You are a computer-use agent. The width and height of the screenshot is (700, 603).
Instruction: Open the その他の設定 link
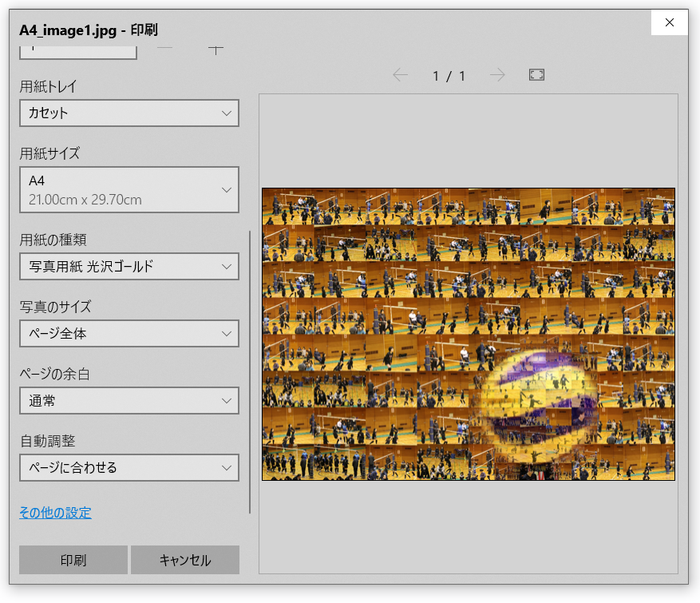(55, 512)
